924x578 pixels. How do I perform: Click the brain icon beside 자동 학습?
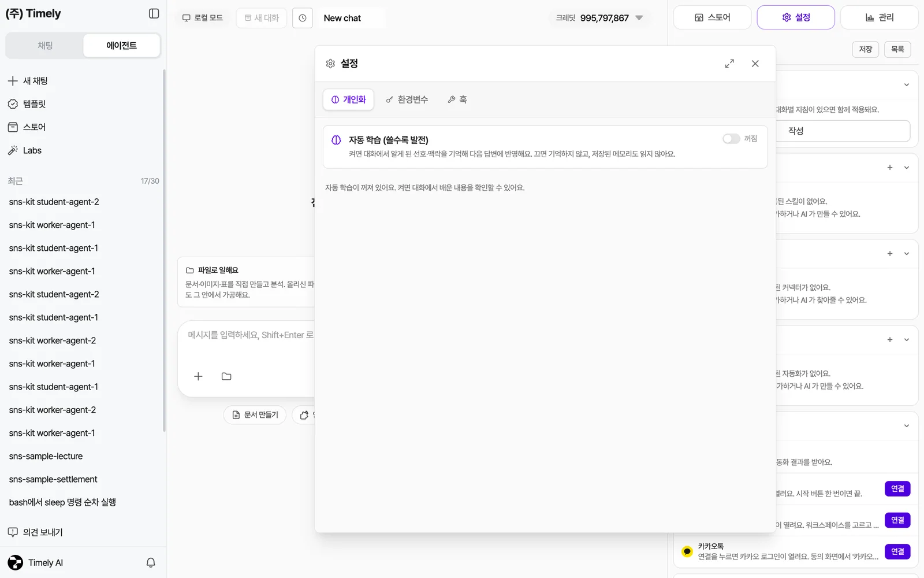(x=336, y=140)
